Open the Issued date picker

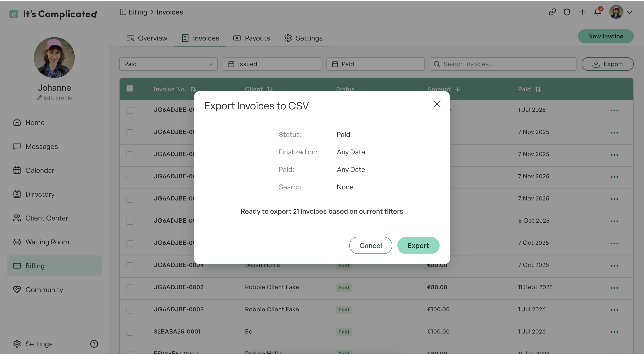[x=272, y=64]
